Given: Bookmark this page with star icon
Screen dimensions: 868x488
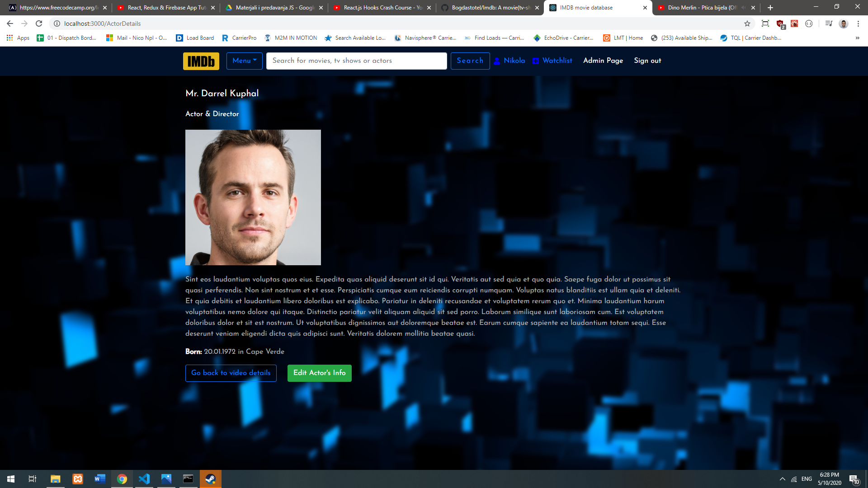Looking at the screenshot, I should (x=747, y=23).
